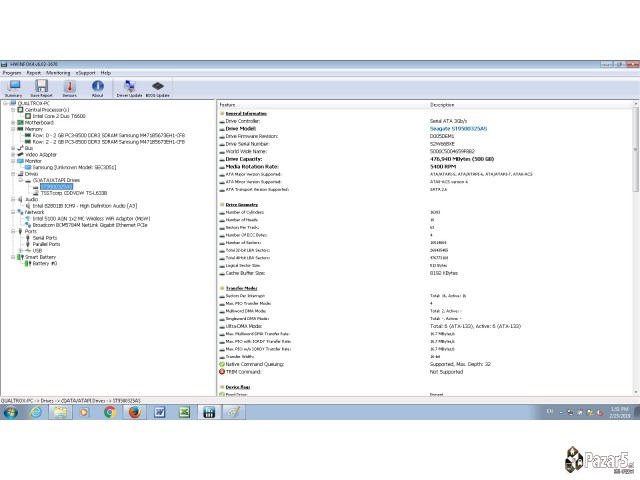Launch Driver Update from the toolbar
This screenshot has width=640, height=480.
pyautogui.click(x=129, y=89)
